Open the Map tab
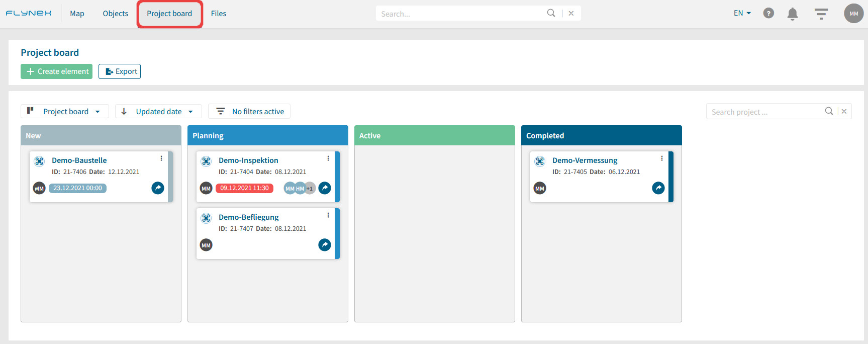This screenshot has height=344, width=868. pos(77,14)
